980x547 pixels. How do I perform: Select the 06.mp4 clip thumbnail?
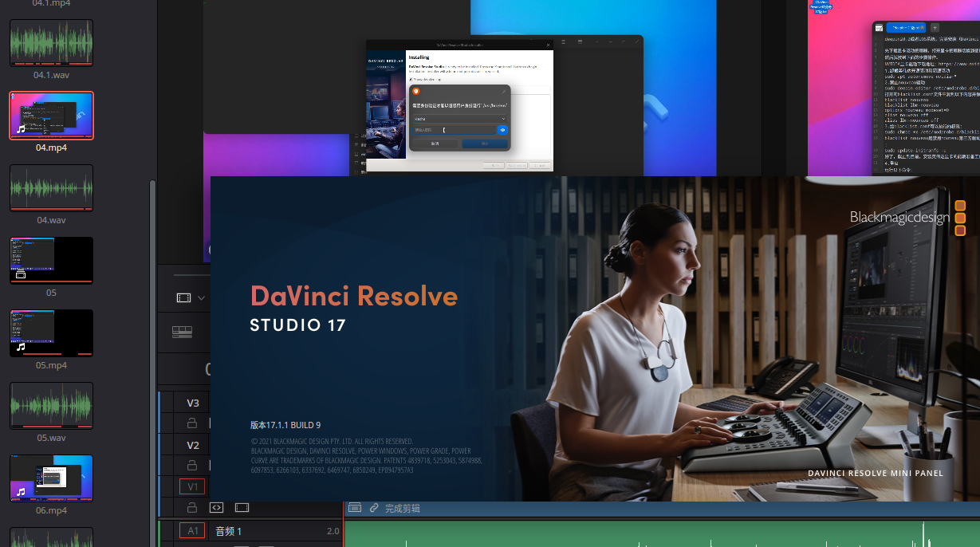tap(51, 478)
